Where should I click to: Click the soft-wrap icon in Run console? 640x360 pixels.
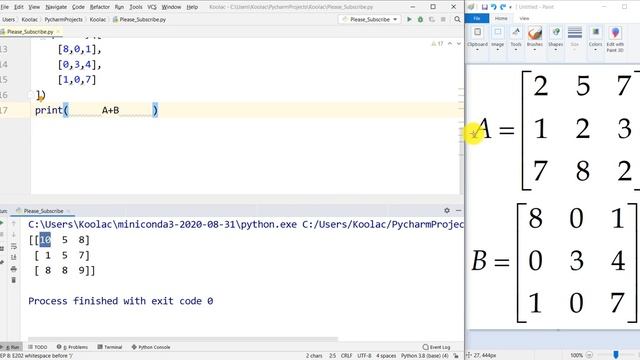pos(13,246)
